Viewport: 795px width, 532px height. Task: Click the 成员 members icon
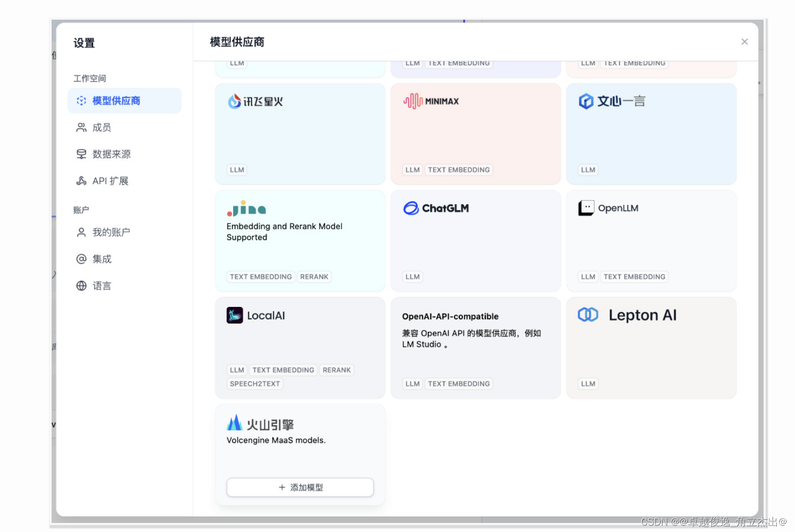coord(81,127)
